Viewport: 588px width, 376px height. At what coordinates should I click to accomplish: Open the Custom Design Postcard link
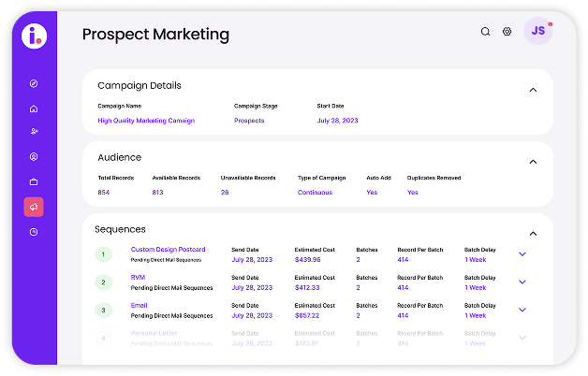pos(168,250)
